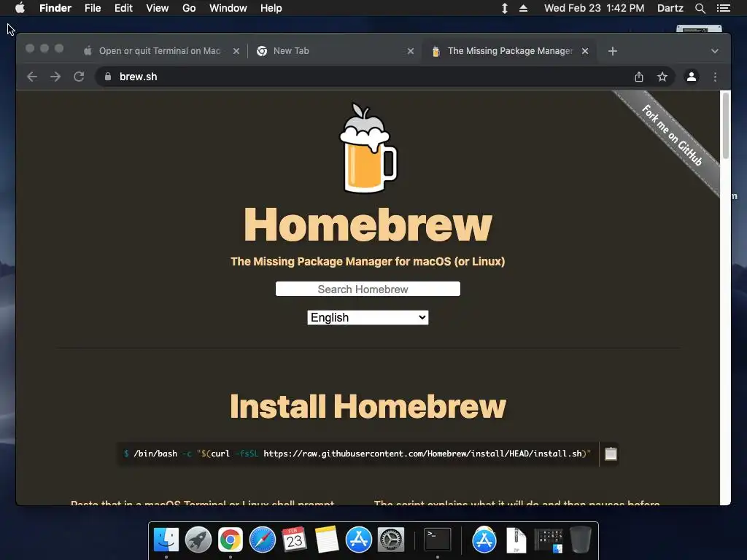Open Terminal from the Dock
This screenshot has height=560, width=747.
click(438, 540)
